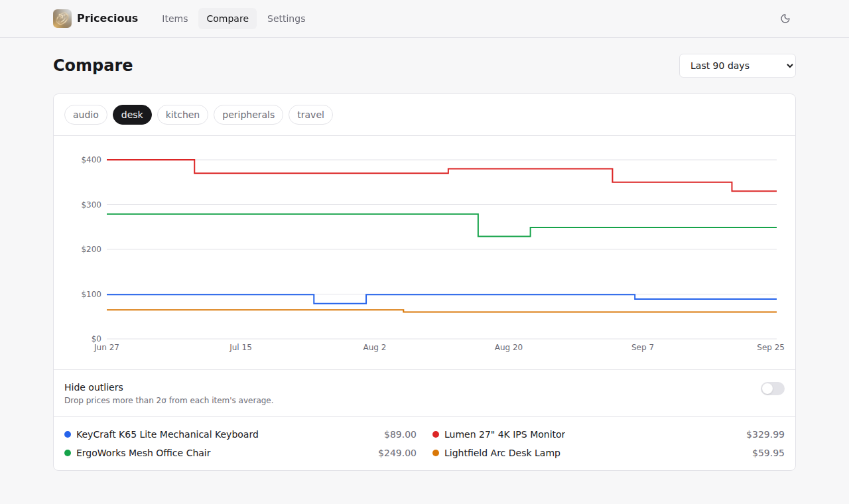Enable the Hide outliers switch

pos(773,389)
